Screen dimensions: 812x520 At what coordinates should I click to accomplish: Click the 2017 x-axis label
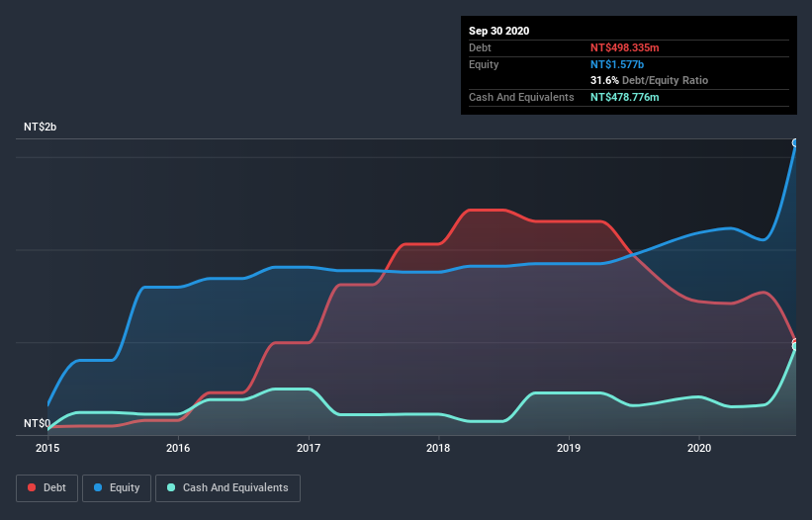coord(309,448)
